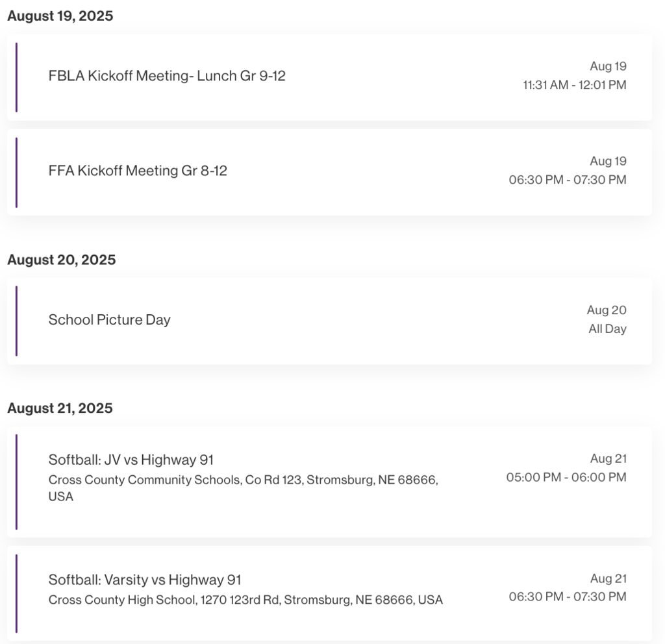Select the August 19, 2025 date heading
Screen dimensions: 665x644
tap(60, 16)
